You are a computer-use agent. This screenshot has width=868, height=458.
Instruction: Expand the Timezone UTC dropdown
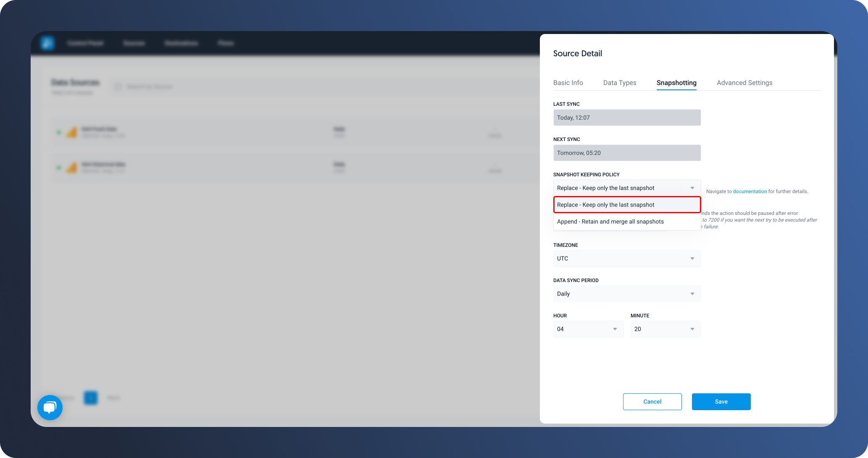point(626,258)
